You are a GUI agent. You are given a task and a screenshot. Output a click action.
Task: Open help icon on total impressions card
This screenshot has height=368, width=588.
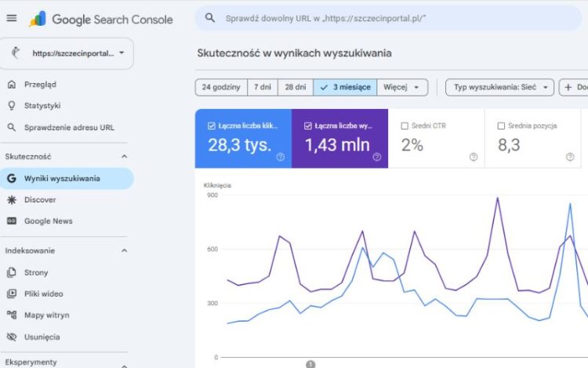pyautogui.click(x=377, y=157)
